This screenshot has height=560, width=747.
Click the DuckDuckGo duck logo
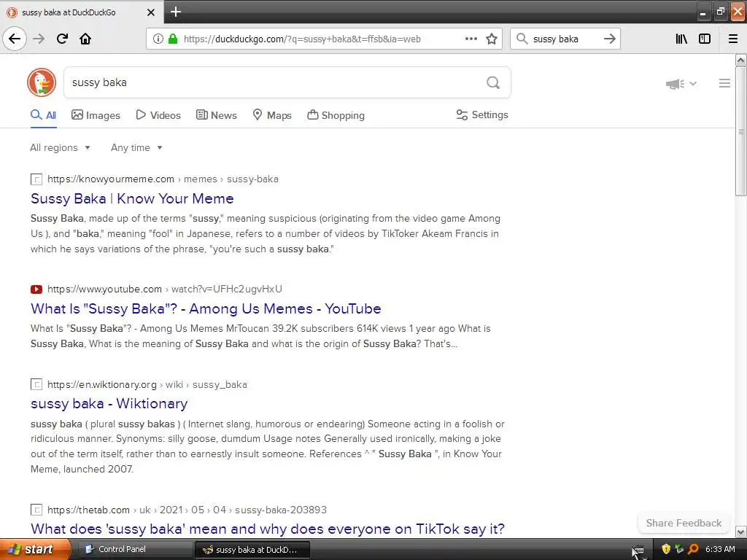pyautogui.click(x=42, y=82)
